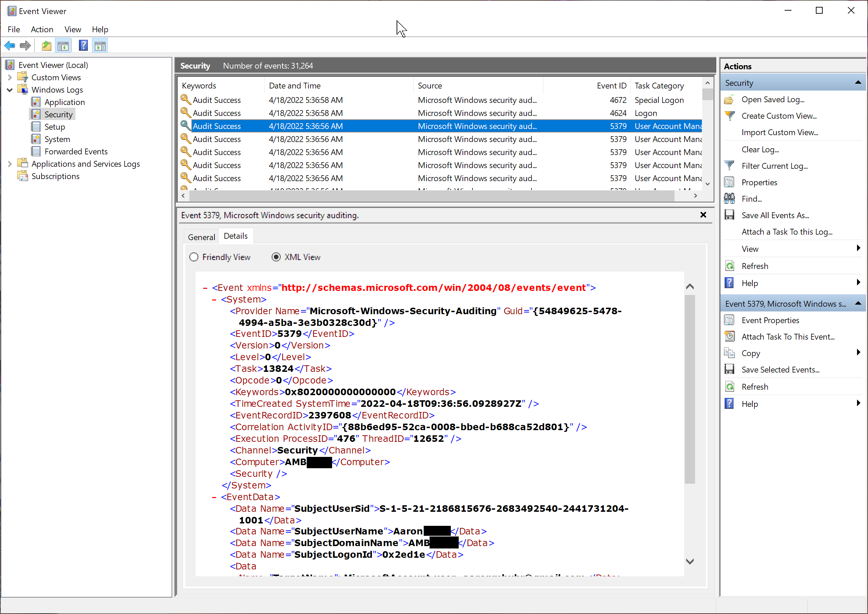Screen dimensions: 868x614
Task: Click the Refresh icon under Actions
Action: tap(730, 265)
